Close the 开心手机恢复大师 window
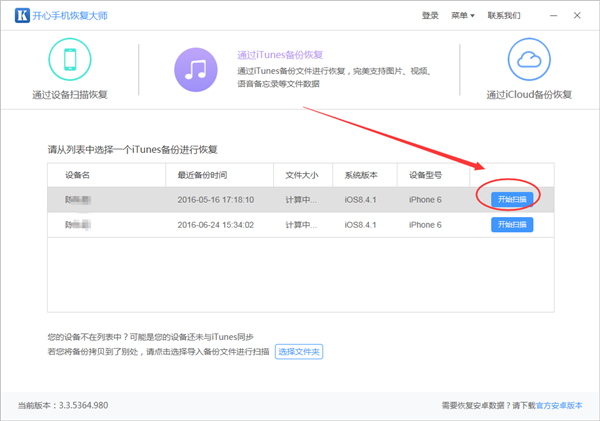 [581, 15]
